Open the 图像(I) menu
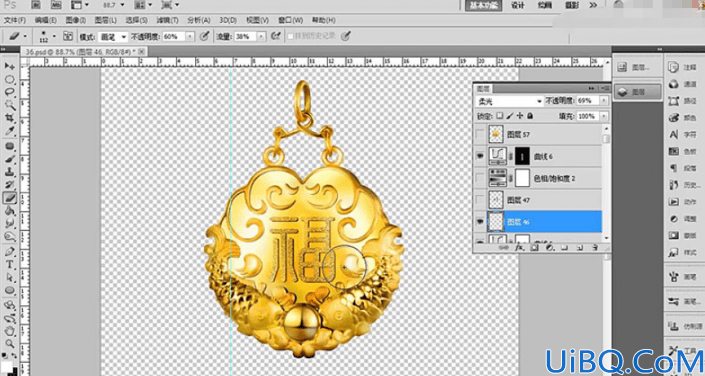Screen dimensions: 705x376 pos(76,20)
